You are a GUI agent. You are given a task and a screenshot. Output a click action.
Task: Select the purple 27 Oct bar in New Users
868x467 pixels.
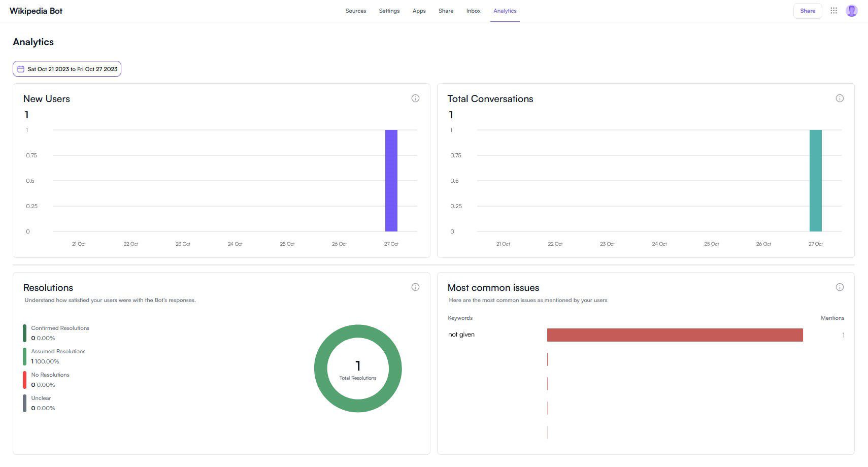coord(391,180)
